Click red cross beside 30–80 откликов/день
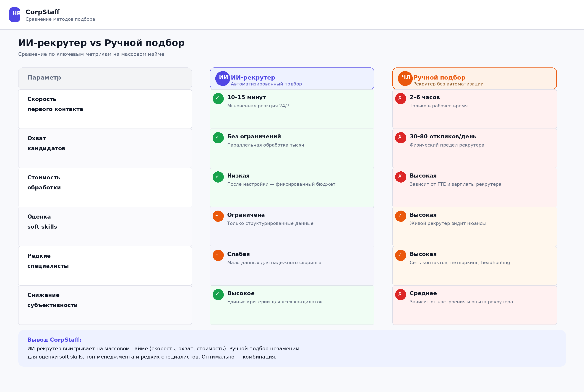Screen dimensions: 584x392 [x=401, y=138]
